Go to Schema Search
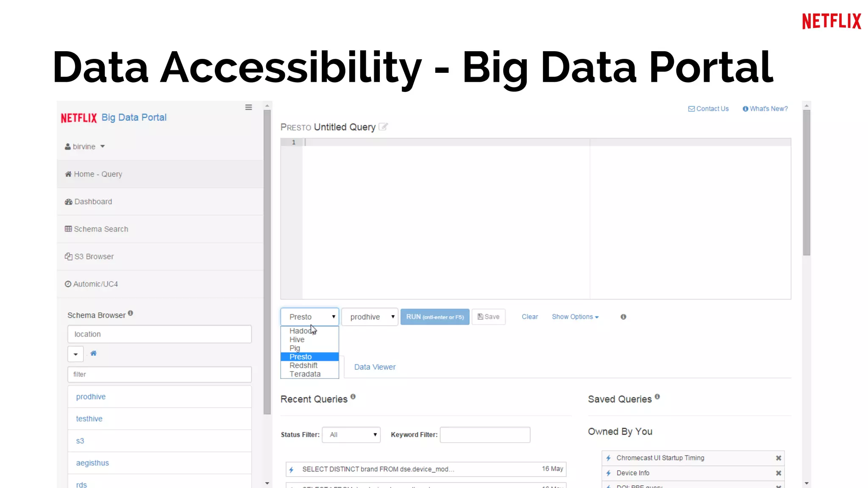Image resolution: width=868 pixels, height=488 pixels. (160, 229)
